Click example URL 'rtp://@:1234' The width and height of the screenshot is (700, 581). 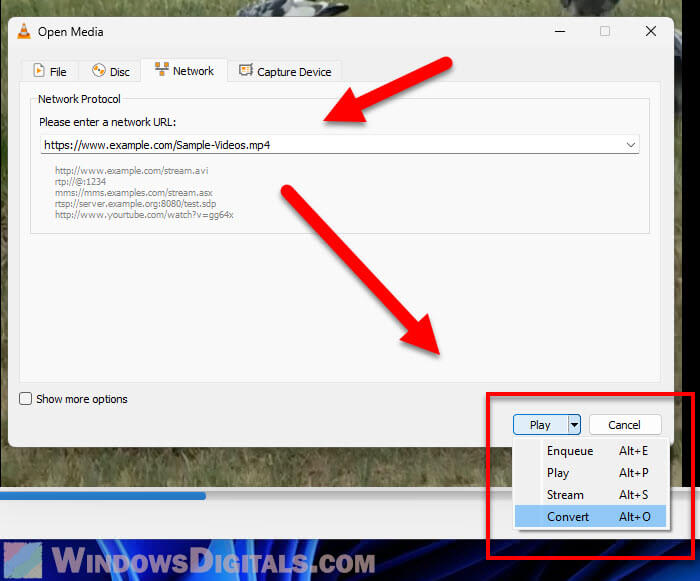click(80, 181)
